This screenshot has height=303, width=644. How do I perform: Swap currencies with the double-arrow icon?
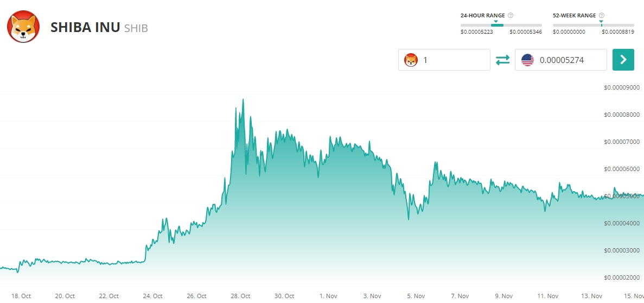(x=503, y=60)
